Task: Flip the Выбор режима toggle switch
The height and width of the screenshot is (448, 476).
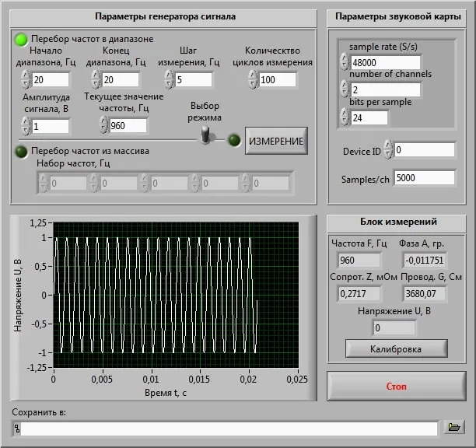Action: point(207,136)
